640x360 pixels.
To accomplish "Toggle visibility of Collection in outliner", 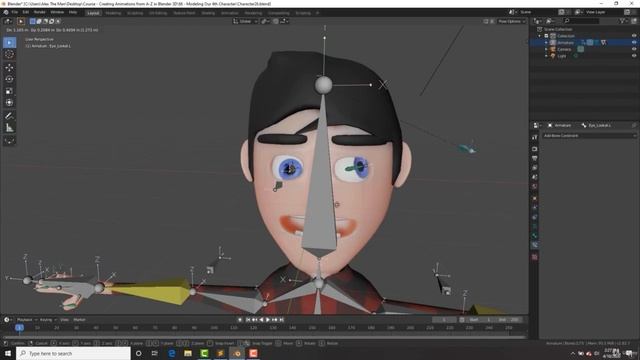I will click(634, 36).
